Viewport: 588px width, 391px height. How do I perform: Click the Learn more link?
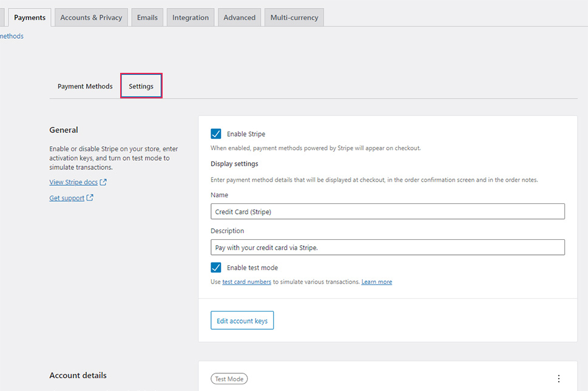pos(377,282)
